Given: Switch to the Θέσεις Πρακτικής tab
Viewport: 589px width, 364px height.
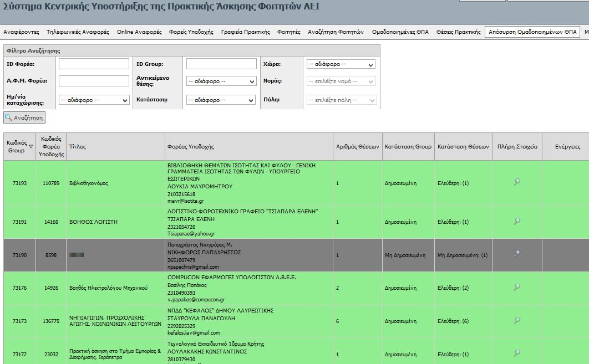Looking at the screenshot, I should pos(458,32).
